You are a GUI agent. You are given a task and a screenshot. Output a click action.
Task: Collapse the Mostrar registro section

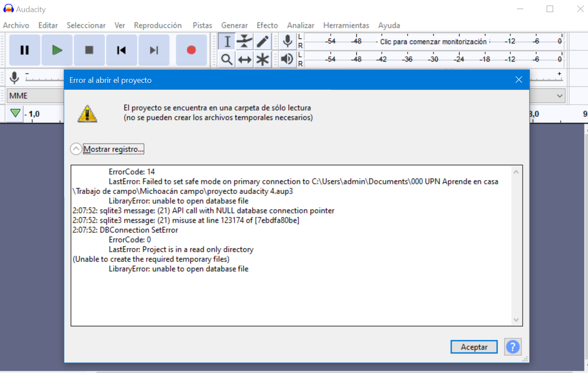tap(76, 148)
